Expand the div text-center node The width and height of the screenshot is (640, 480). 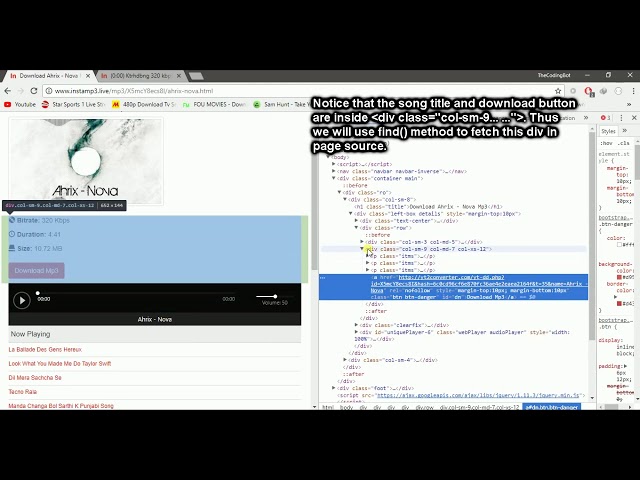(x=356, y=220)
